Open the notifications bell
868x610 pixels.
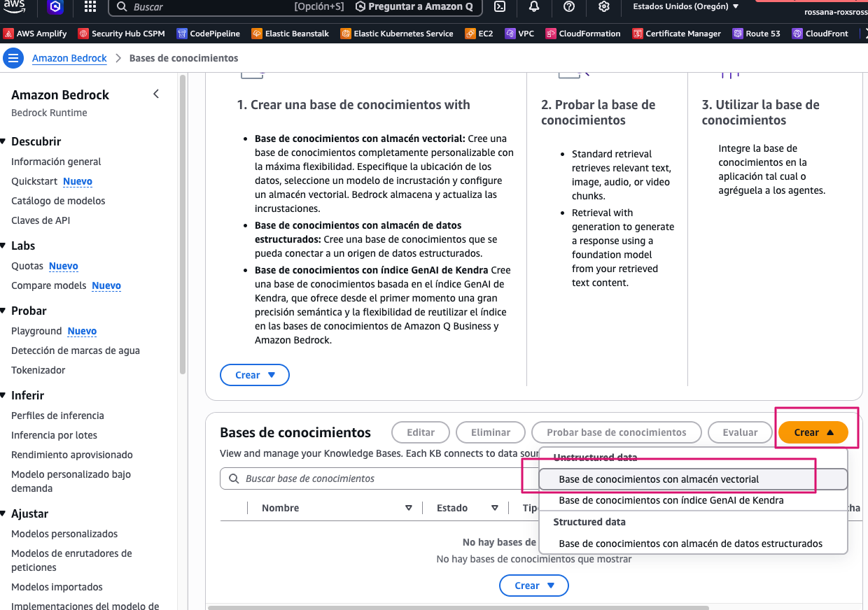point(534,7)
